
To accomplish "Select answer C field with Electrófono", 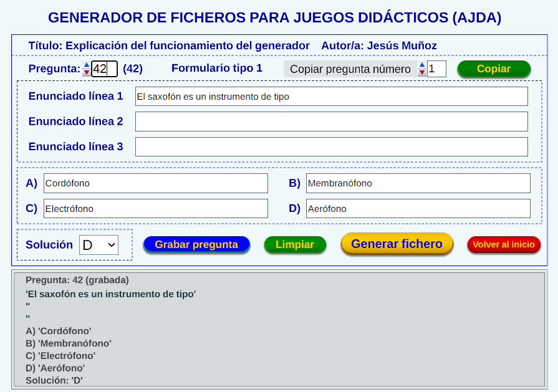I will pos(155,209).
